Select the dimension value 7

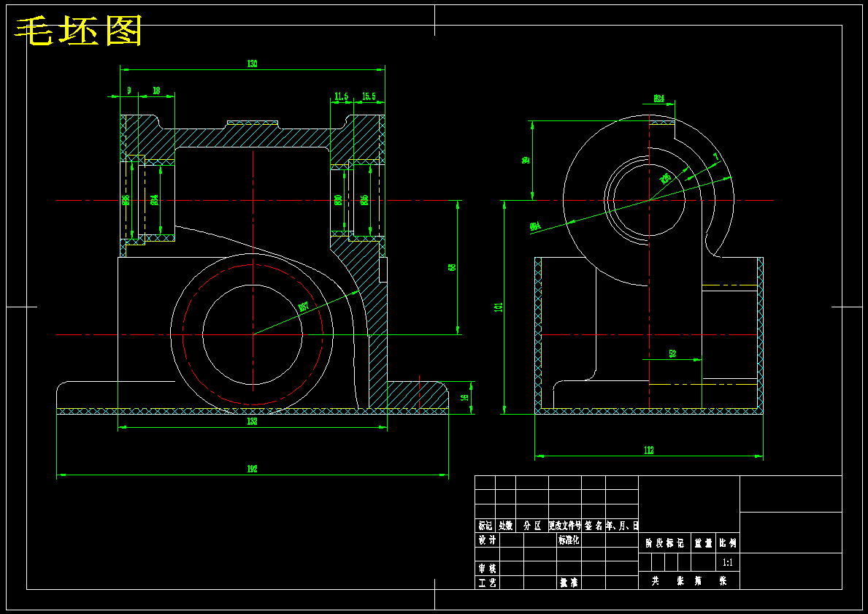tap(715, 157)
